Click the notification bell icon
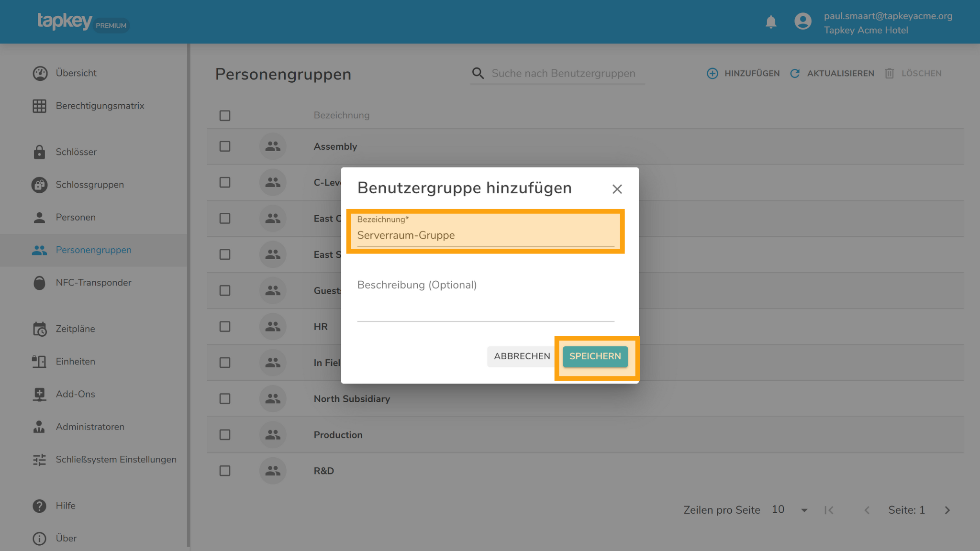Image resolution: width=980 pixels, height=551 pixels. [771, 22]
